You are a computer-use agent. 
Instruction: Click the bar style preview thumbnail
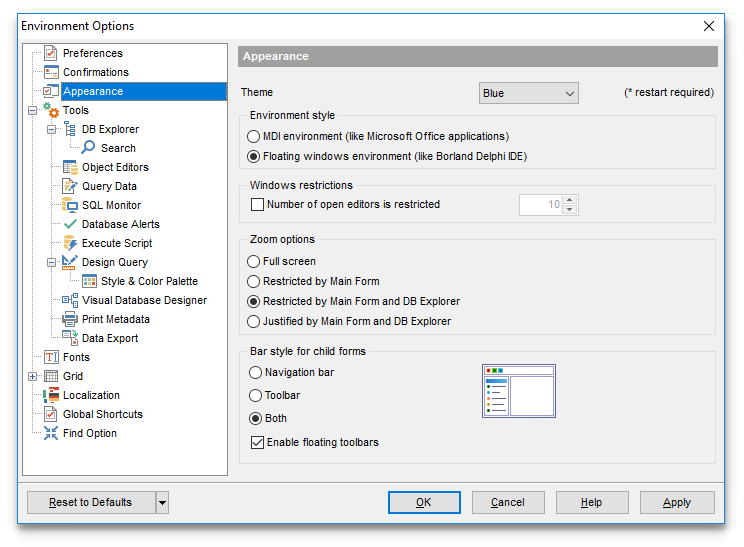pos(519,391)
